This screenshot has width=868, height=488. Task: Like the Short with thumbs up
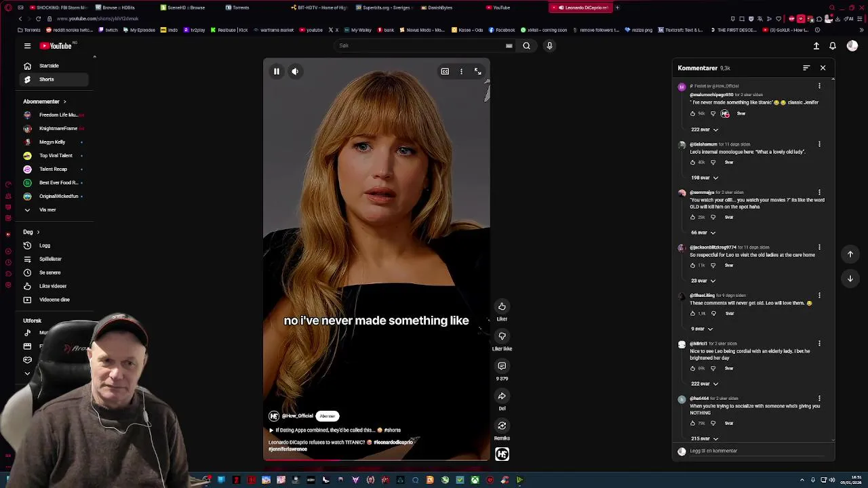pyautogui.click(x=502, y=306)
